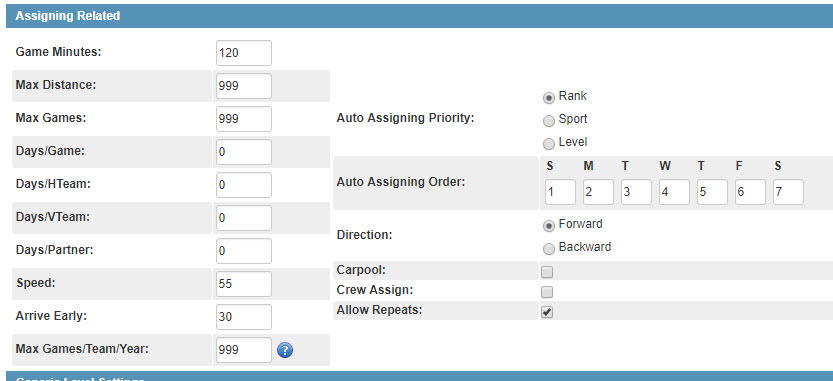Open the Max Games/Team/Year help icon

[x=285, y=350]
